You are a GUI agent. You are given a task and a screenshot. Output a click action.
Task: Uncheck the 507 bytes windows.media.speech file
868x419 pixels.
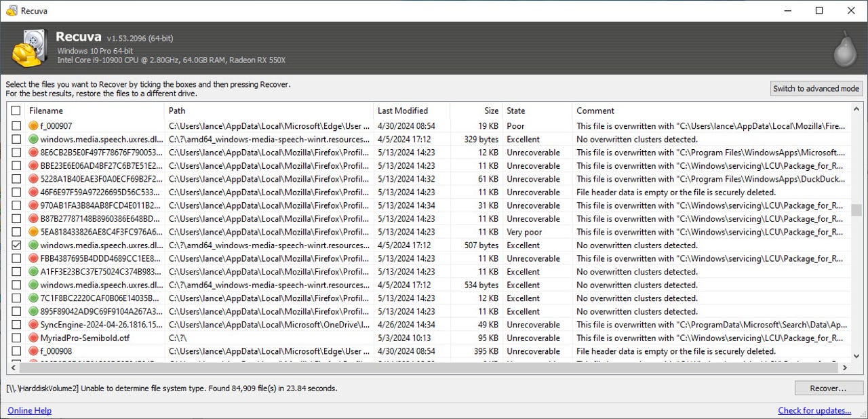[16, 245]
